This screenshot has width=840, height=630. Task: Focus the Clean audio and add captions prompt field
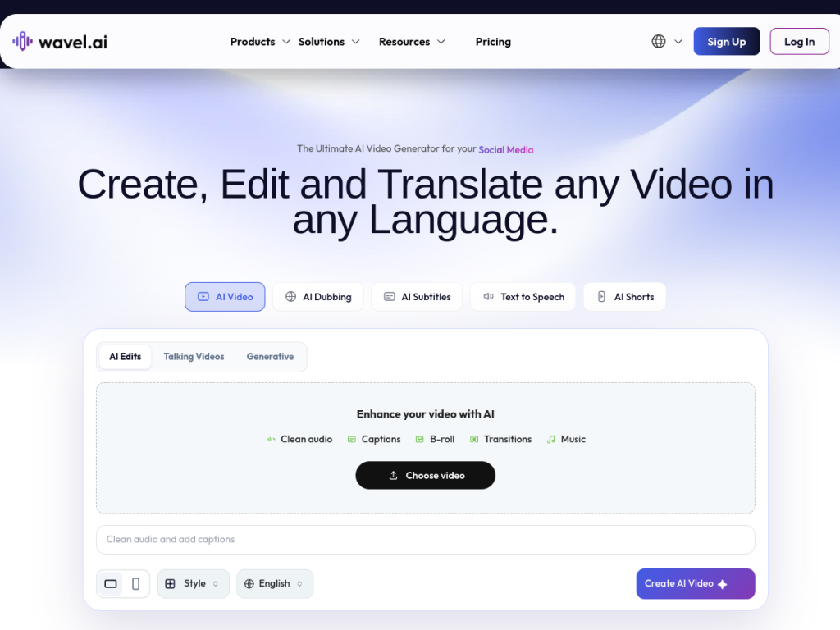click(x=426, y=540)
